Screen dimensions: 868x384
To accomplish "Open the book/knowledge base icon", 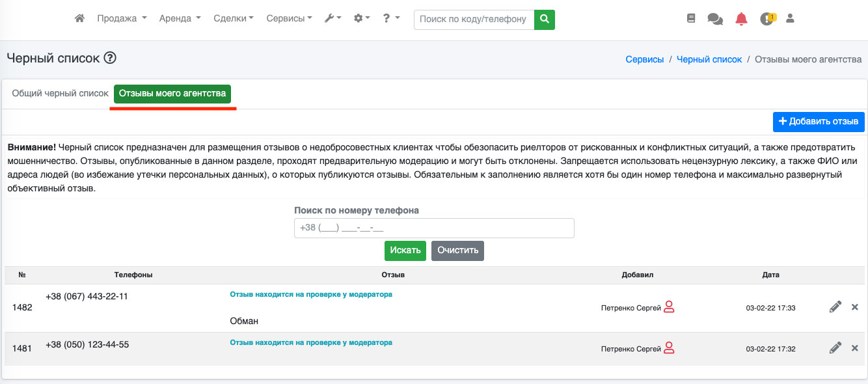I will coord(691,19).
